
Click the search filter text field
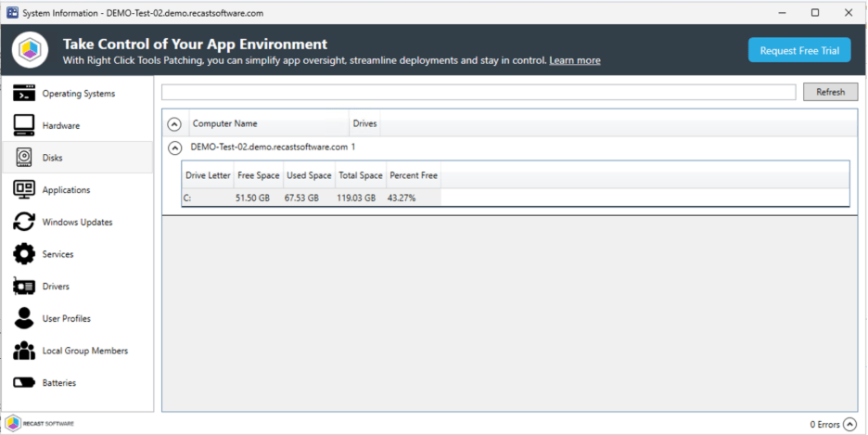(x=478, y=92)
